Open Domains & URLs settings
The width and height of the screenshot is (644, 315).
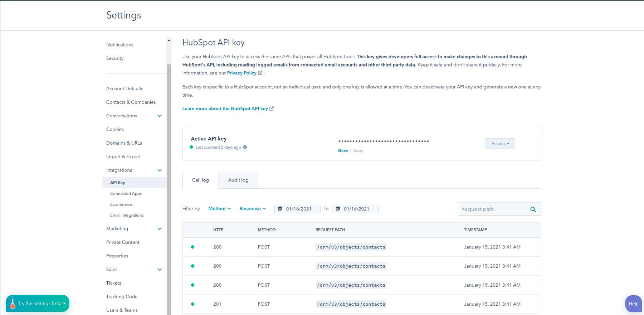(x=124, y=143)
